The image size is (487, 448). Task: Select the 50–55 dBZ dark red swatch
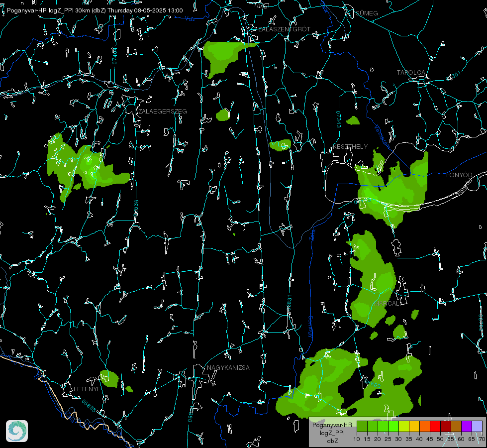[446, 426]
